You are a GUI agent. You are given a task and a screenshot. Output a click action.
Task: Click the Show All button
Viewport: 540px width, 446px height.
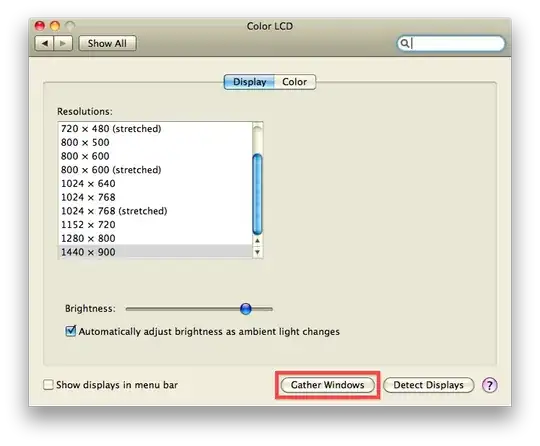click(107, 43)
